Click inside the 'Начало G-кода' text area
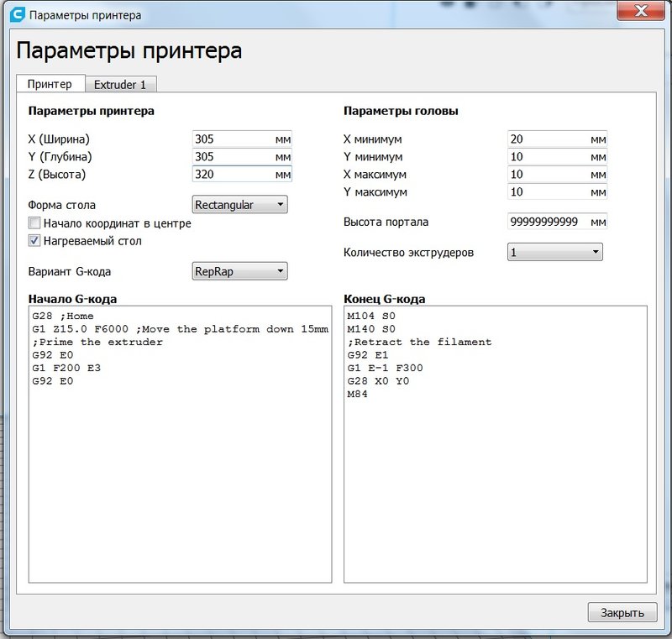 coord(180,470)
